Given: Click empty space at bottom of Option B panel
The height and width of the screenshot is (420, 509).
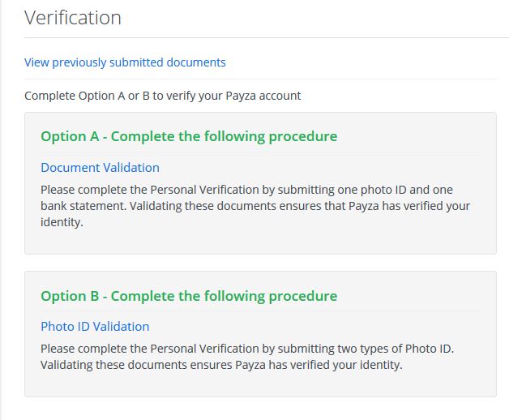Looking at the screenshot, I should click(x=259, y=384).
